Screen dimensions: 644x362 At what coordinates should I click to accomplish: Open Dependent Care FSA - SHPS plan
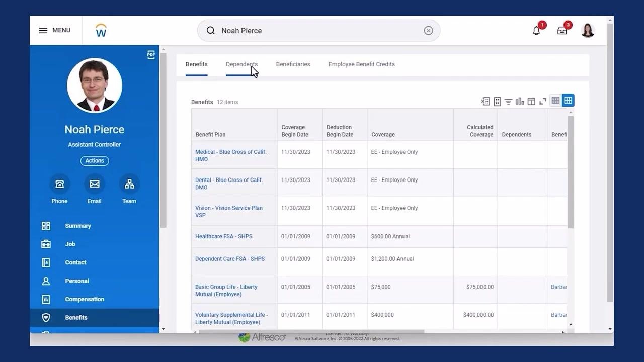230,259
